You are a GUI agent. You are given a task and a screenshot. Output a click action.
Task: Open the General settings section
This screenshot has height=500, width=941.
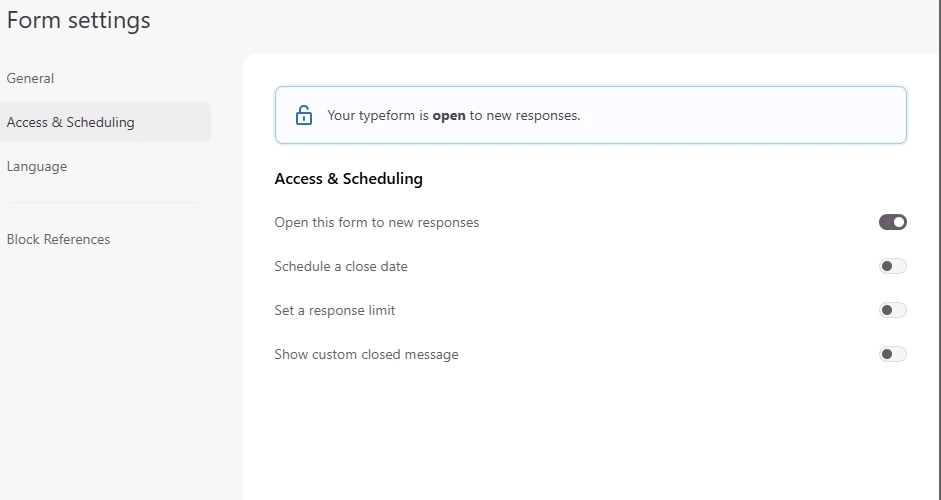click(30, 78)
